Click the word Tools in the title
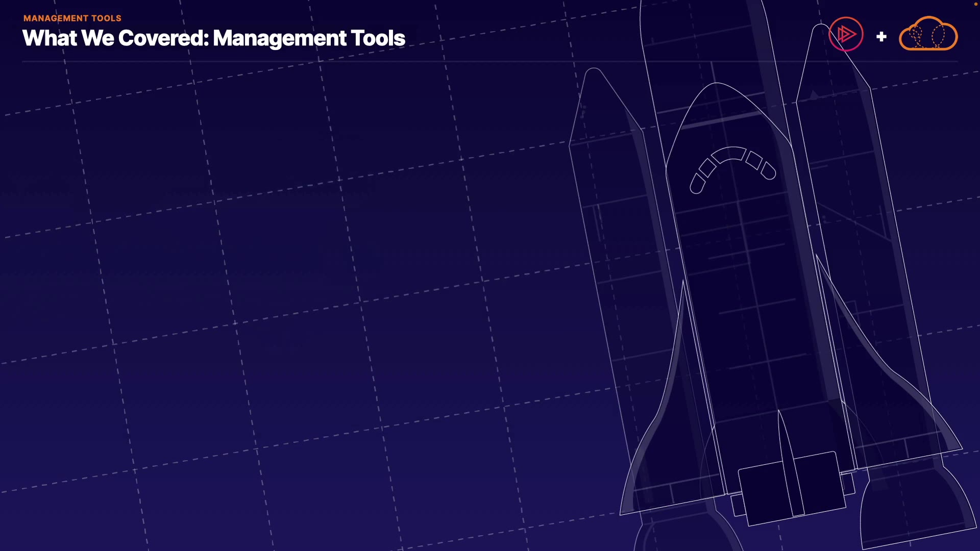980x551 pixels. 378,38
